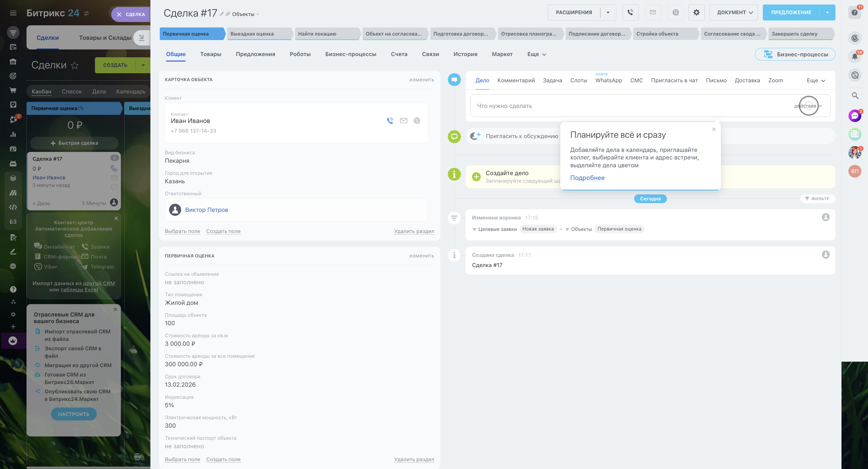The width and height of the screenshot is (868, 469).
Task: Expand the Еще menu in deal tabs
Action: tap(536, 54)
